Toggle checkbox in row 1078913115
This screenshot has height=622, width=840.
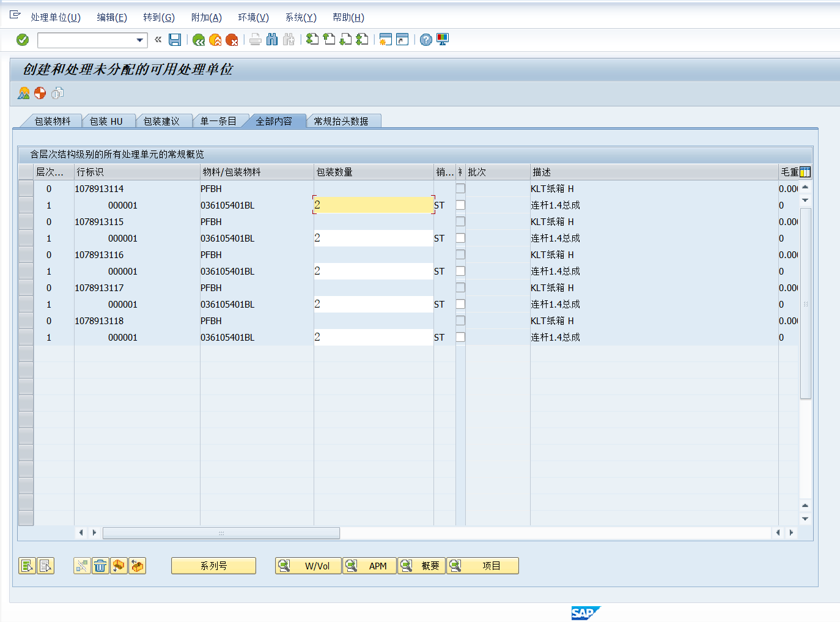tap(460, 221)
